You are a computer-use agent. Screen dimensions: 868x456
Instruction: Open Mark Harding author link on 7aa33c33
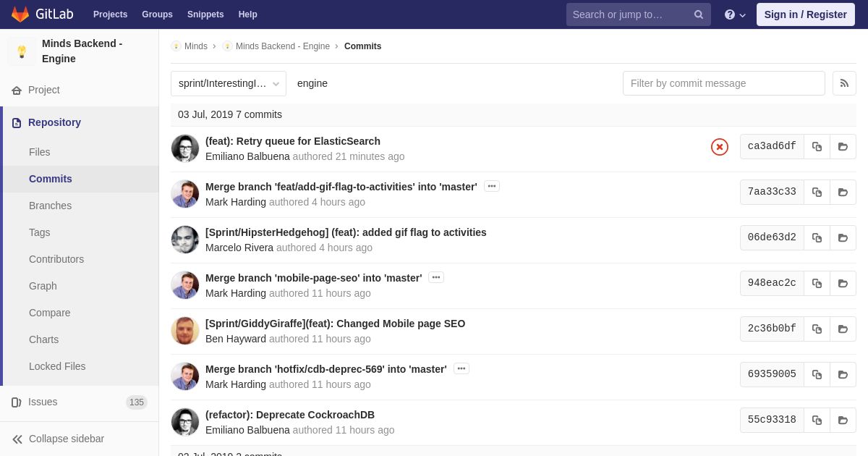pos(236,202)
